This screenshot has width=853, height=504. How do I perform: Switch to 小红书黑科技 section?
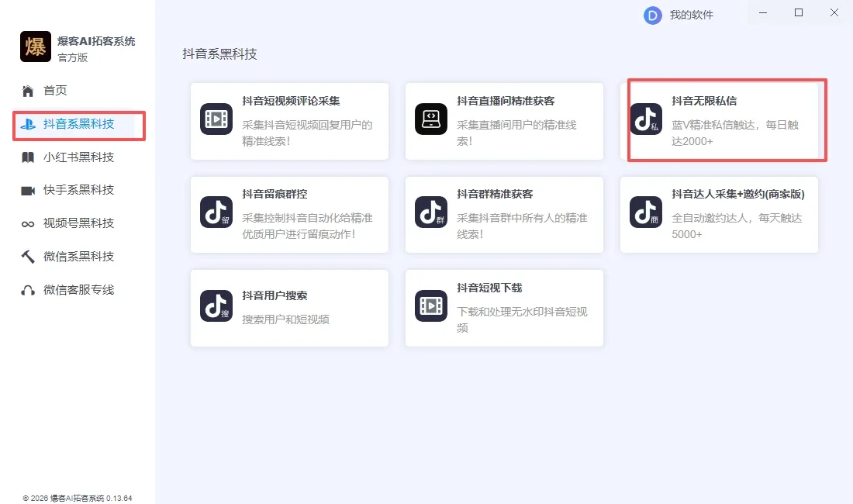[79, 157]
